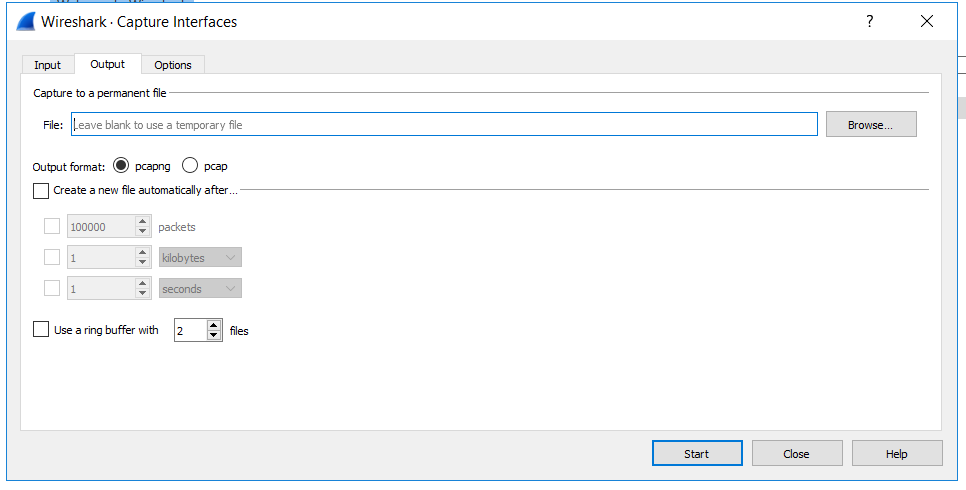Decrease the packets count spinner
The width and height of the screenshot is (966, 490).
[x=143, y=232]
